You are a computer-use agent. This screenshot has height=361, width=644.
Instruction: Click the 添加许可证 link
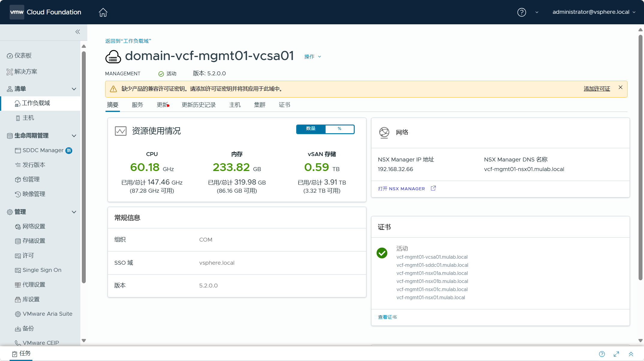(x=597, y=89)
